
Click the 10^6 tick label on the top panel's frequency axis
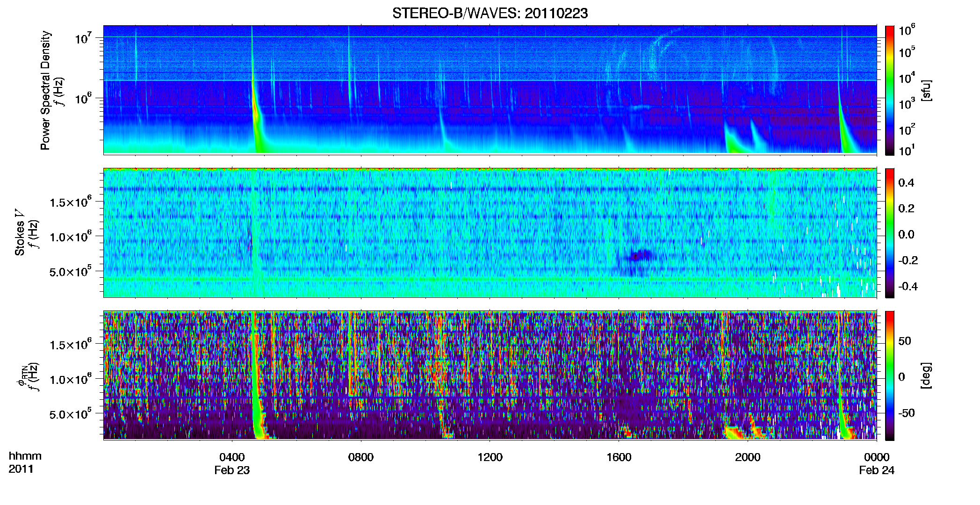84,99
